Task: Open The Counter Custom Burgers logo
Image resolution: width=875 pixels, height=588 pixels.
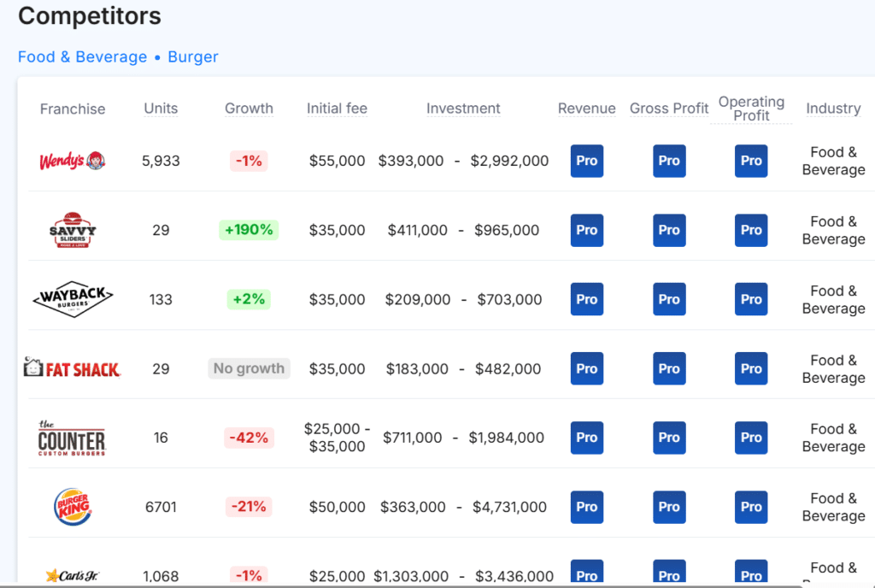Action: point(72,438)
